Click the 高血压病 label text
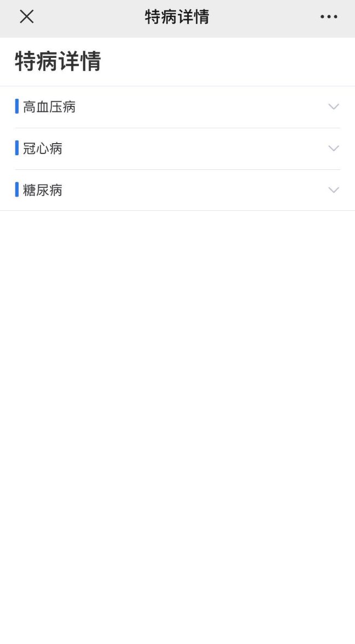This screenshot has height=644, width=355. (x=49, y=107)
